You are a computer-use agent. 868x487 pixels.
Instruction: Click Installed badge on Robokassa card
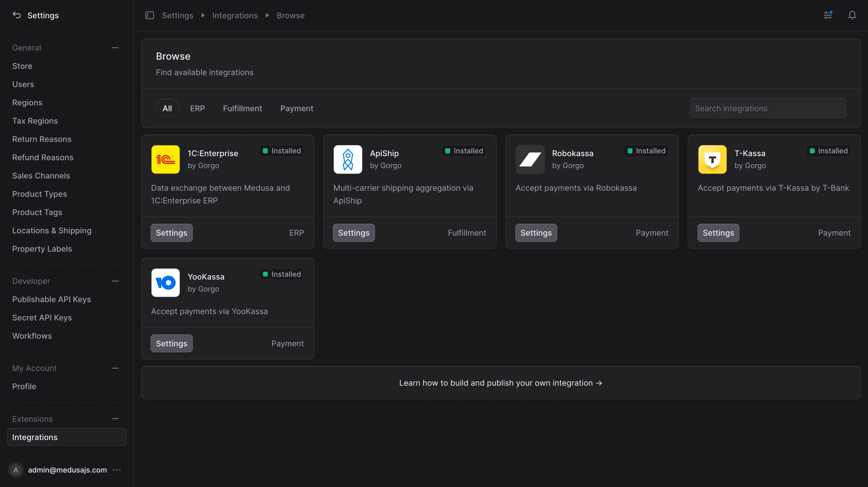(x=646, y=151)
